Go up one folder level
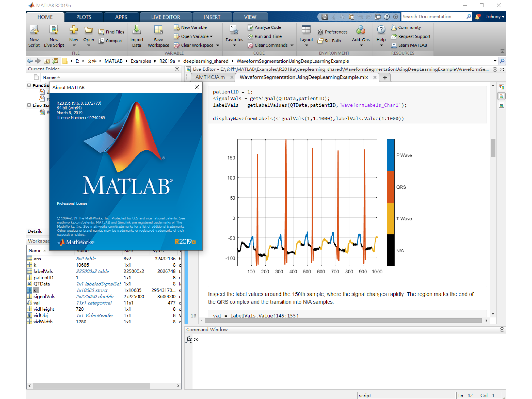The image size is (532, 399). pyautogui.click(x=47, y=61)
